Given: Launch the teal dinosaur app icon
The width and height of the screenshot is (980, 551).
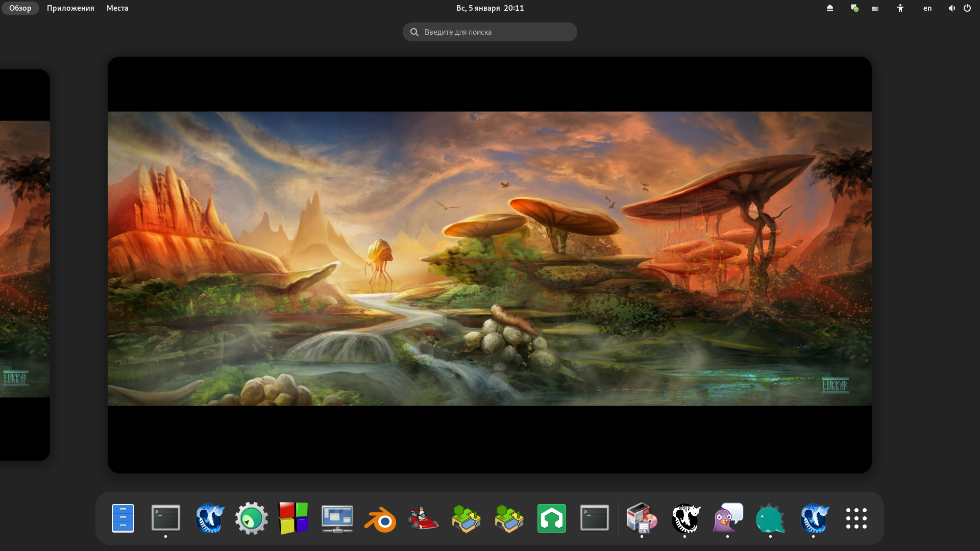Looking at the screenshot, I should (x=770, y=518).
